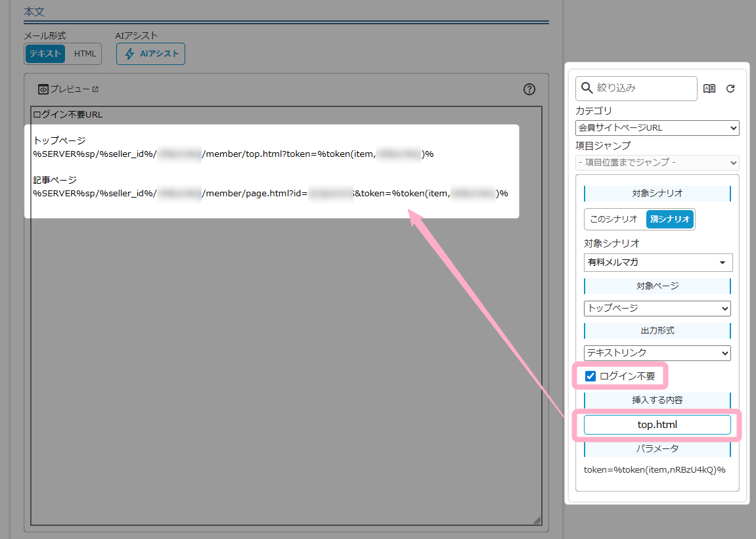Click the help question mark icon

529,90
